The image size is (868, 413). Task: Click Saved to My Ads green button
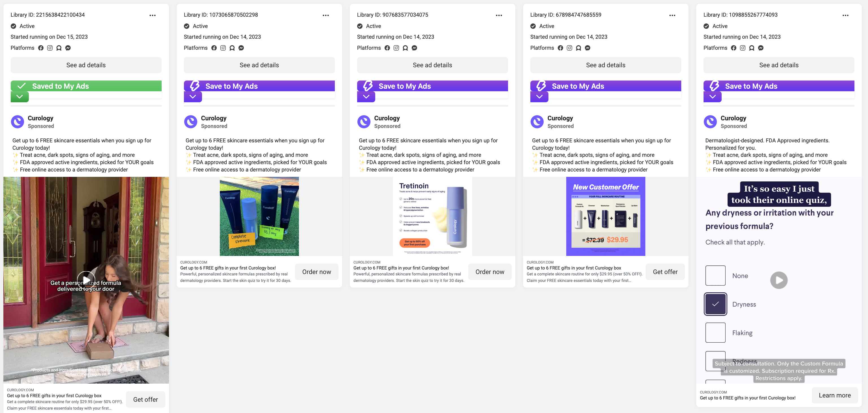[86, 86]
